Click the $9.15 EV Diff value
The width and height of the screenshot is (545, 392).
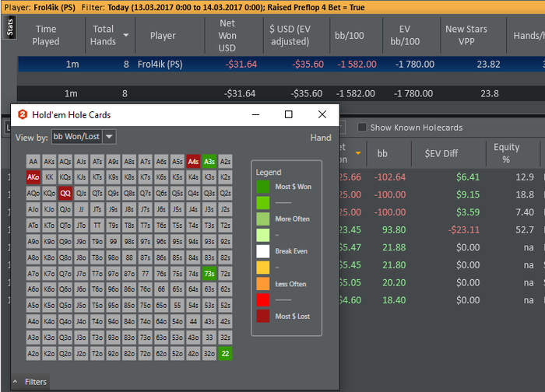coord(468,194)
